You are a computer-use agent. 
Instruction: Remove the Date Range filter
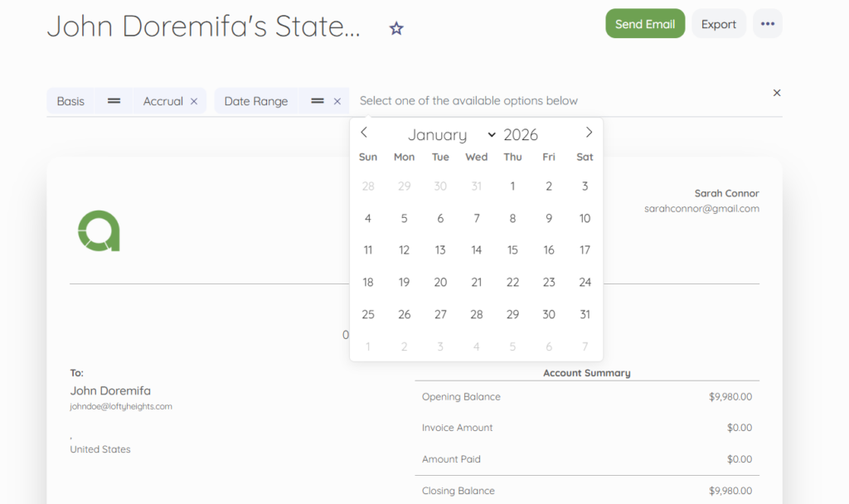337,101
